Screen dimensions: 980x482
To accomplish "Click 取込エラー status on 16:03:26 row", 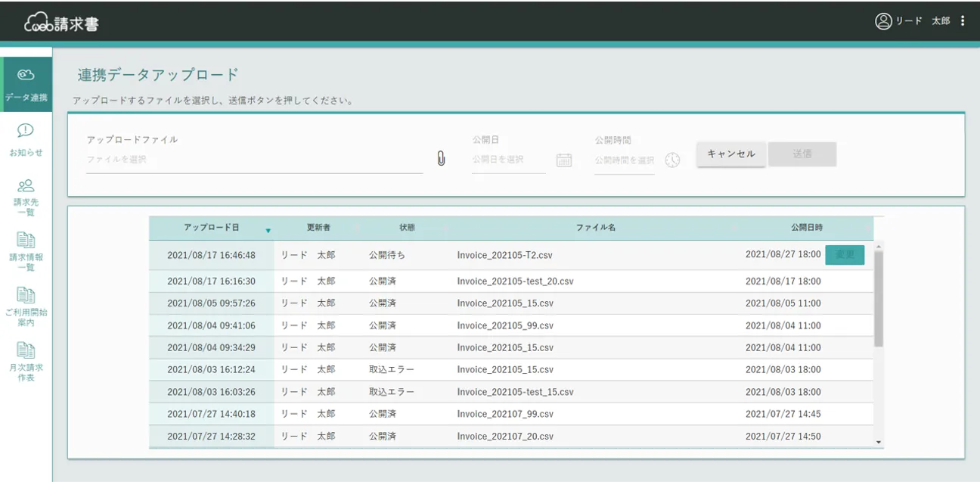I will 392,392.
